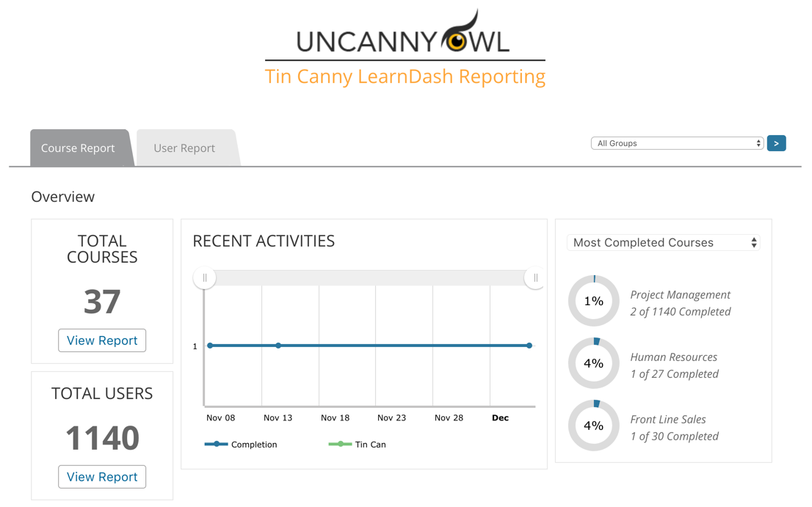Expand the Most Completed Courses dropdown

(x=664, y=243)
